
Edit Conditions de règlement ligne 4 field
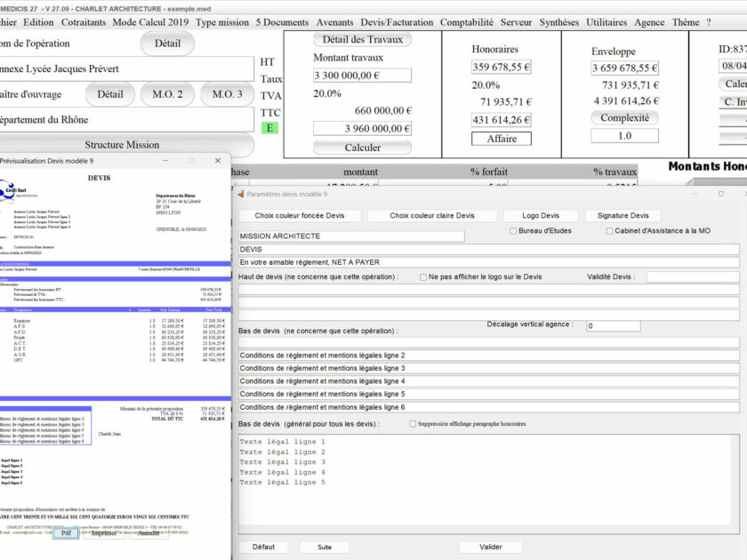coord(489,381)
